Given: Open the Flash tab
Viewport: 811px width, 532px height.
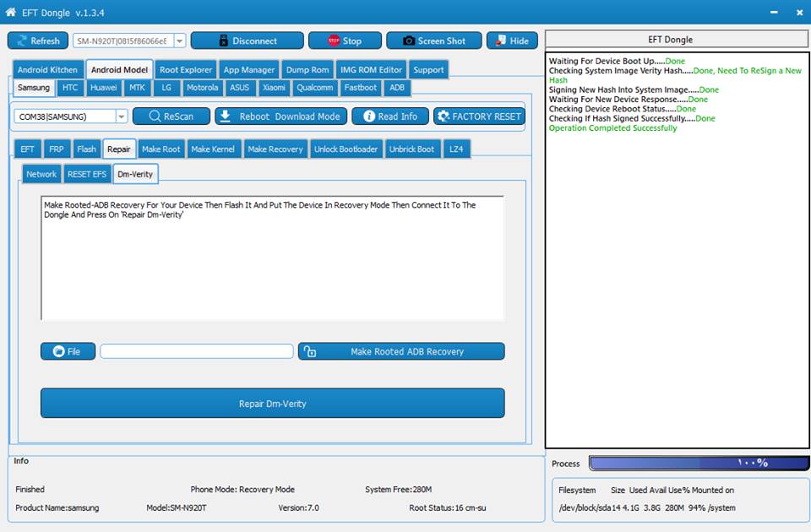Looking at the screenshot, I should click(86, 149).
